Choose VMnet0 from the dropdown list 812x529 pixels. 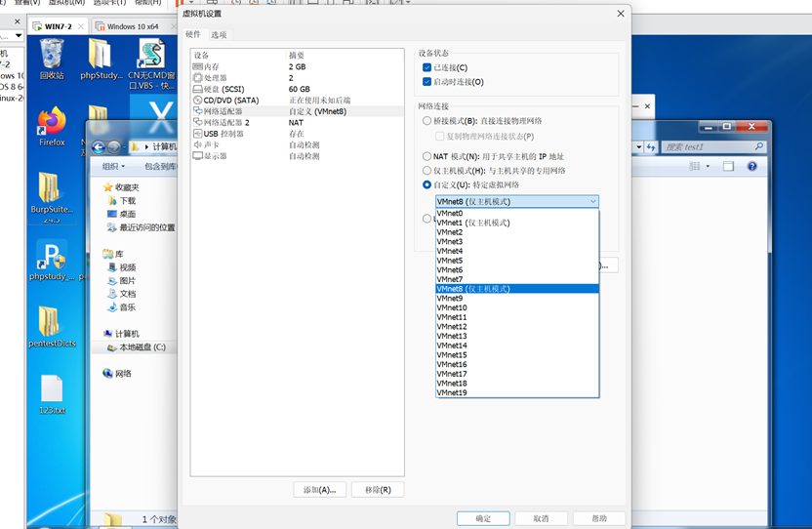pos(517,214)
